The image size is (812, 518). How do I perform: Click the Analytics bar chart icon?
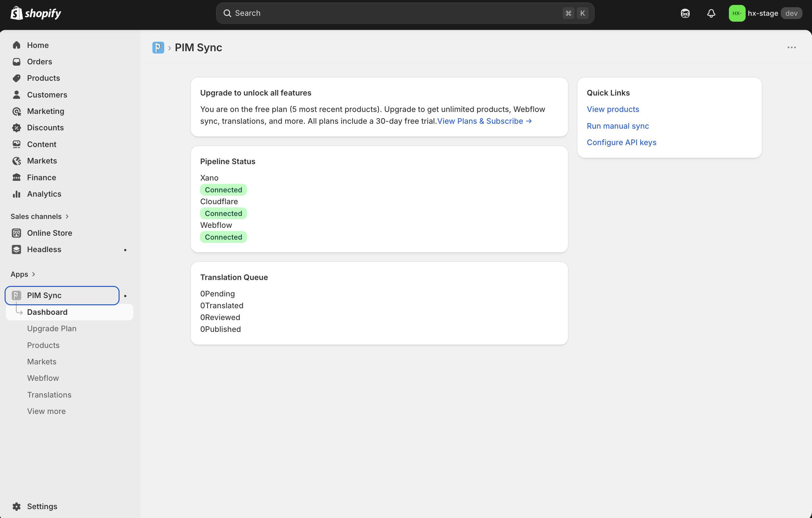[x=16, y=194]
